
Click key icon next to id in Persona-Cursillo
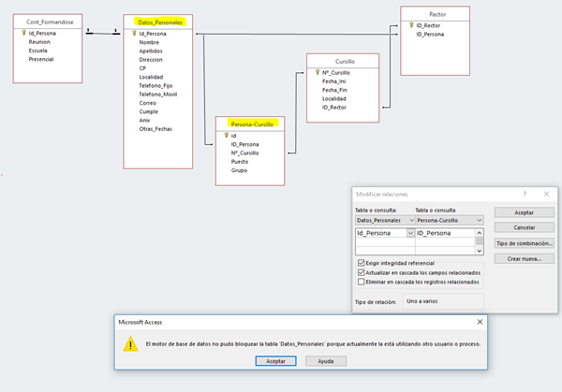pos(226,136)
